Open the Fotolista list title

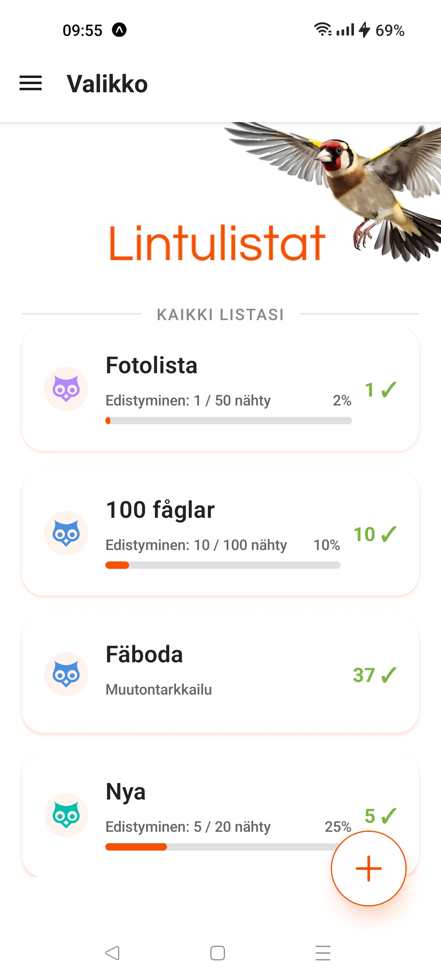[151, 365]
